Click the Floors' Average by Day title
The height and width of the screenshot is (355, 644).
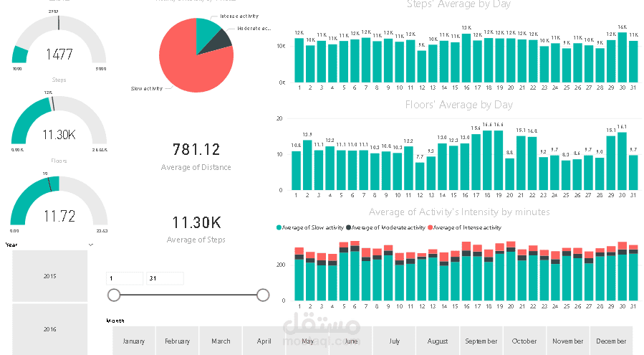coord(458,105)
